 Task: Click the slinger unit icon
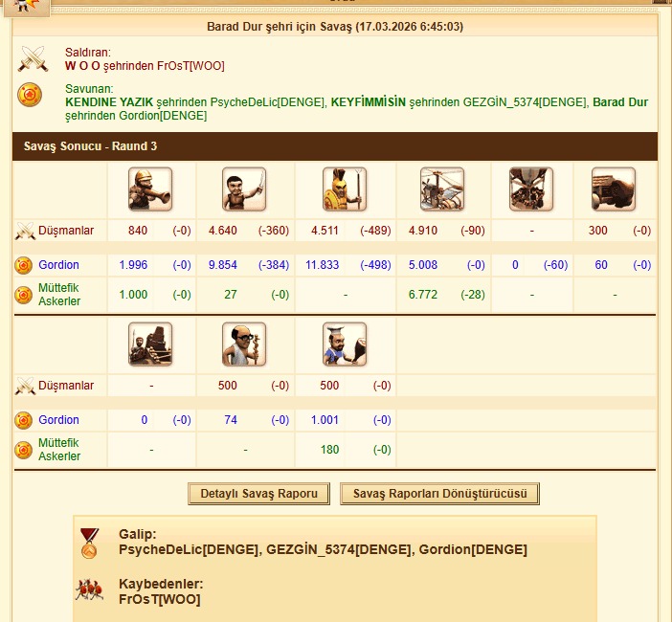150,189
